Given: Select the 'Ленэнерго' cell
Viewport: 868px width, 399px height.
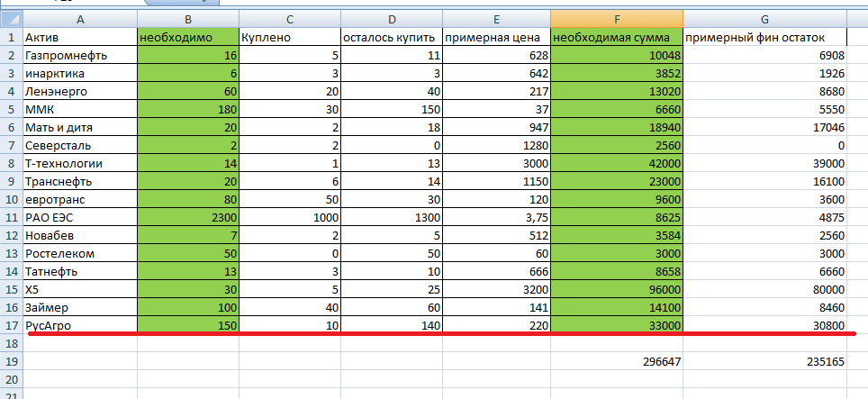Looking at the screenshot, I should point(80,91).
